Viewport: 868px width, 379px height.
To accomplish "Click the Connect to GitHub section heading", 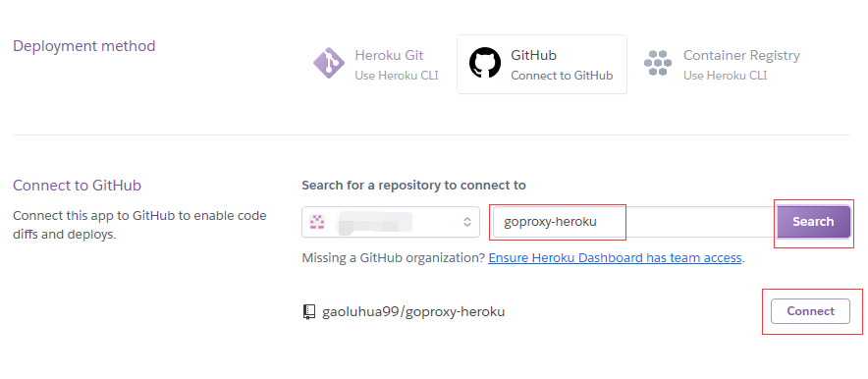I will tap(77, 186).
